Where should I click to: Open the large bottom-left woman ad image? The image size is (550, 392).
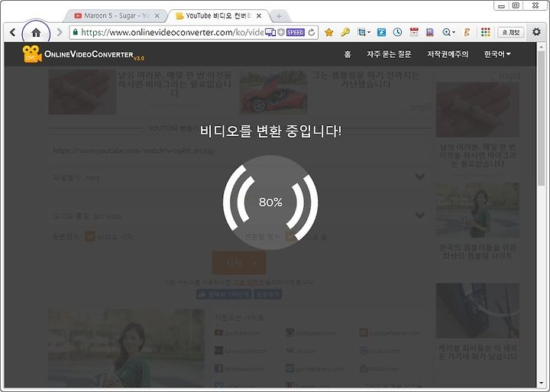(x=126, y=348)
